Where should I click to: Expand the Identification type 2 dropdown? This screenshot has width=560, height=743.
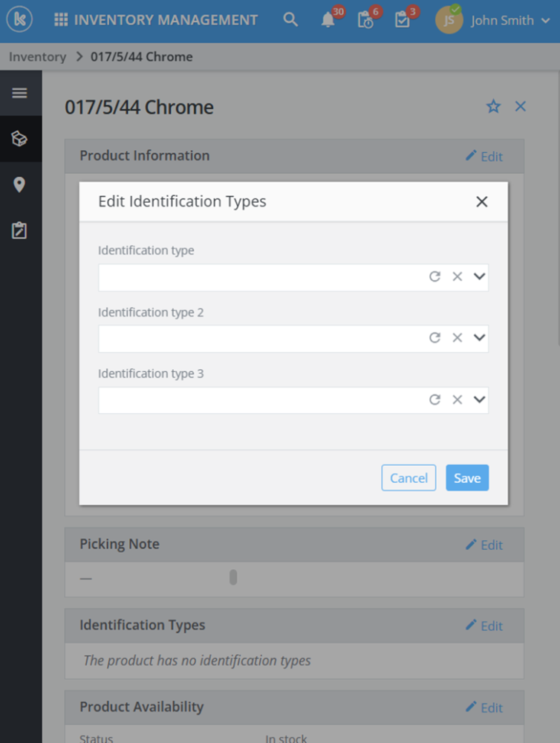[480, 338]
